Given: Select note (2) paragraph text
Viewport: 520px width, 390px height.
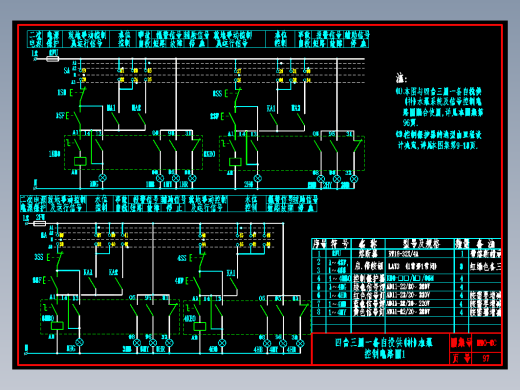Looking at the screenshot, I should point(439,140).
